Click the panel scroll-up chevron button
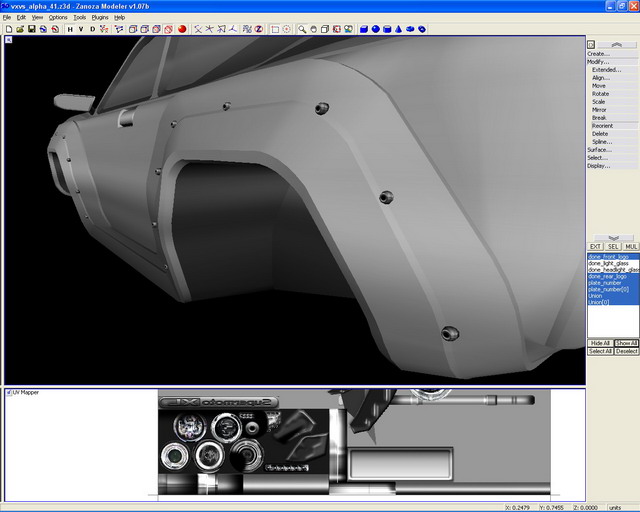The height and width of the screenshot is (512, 640). tap(616, 45)
